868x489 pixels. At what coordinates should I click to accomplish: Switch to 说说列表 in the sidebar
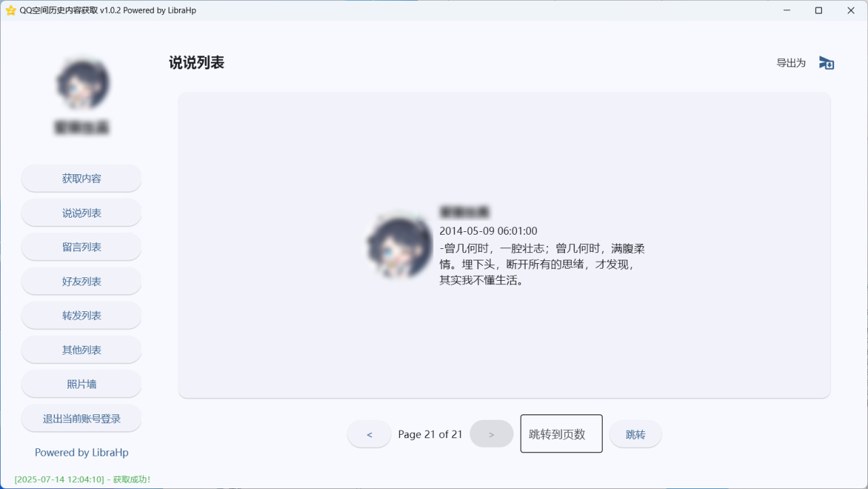pos(81,213)
